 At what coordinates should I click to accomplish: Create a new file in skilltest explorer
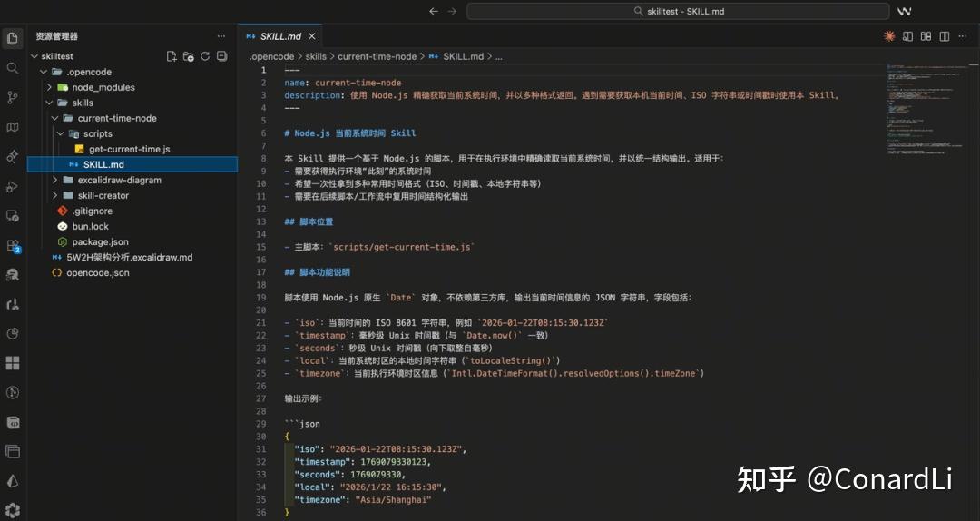click(x=171, y=56)
